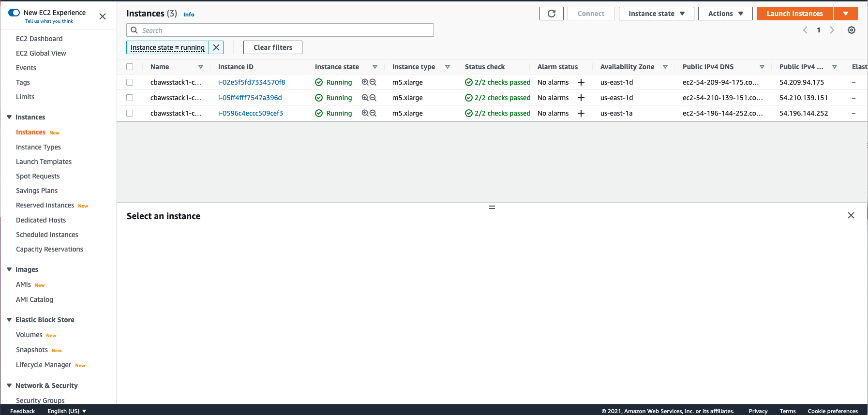
Task: Go to next page of instances
Action: pos(832,30)
